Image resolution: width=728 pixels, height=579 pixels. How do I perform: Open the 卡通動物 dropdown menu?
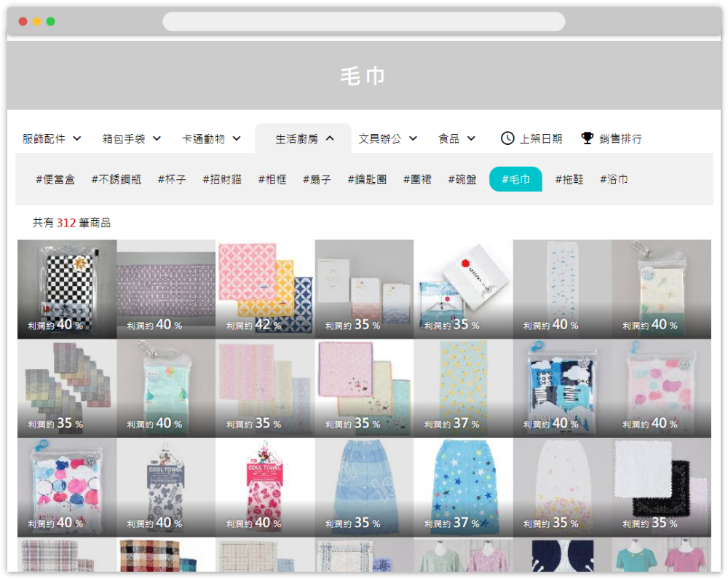click(211, 138)
